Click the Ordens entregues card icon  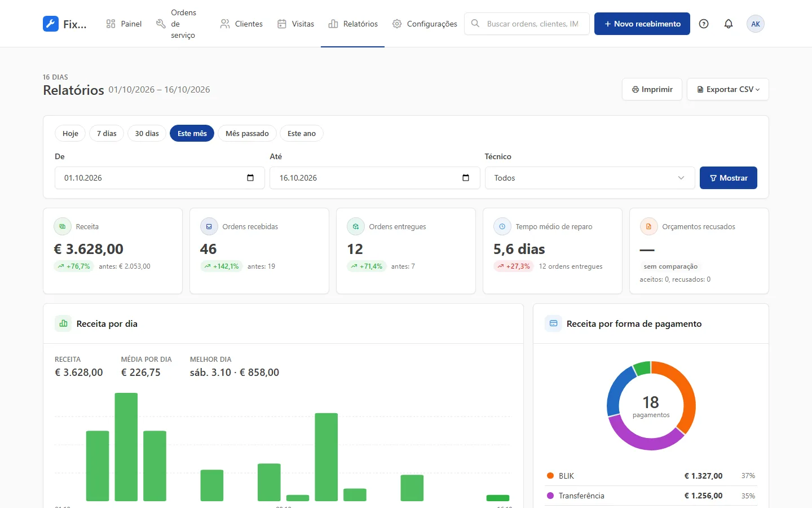[x=356, y=226]
